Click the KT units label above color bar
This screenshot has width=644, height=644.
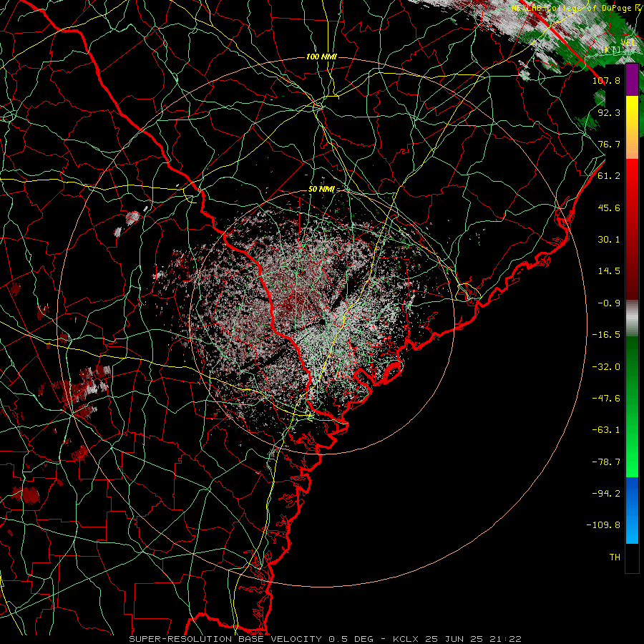(611, 49)
